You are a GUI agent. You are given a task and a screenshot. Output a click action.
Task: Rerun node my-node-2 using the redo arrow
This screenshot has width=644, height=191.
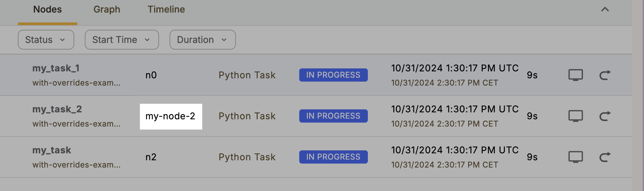pyautogui.click(x=605, y=116)
